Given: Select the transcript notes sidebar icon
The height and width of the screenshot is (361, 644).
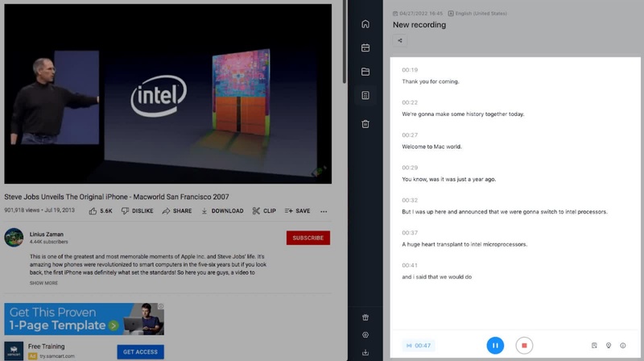Looking at the screenshot, I should [x=365, y=96].
